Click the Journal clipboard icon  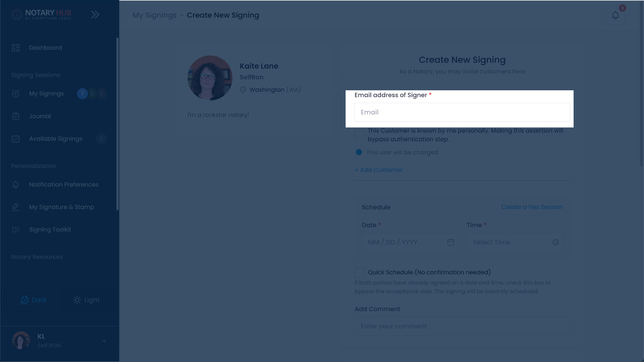click(16, 116)
